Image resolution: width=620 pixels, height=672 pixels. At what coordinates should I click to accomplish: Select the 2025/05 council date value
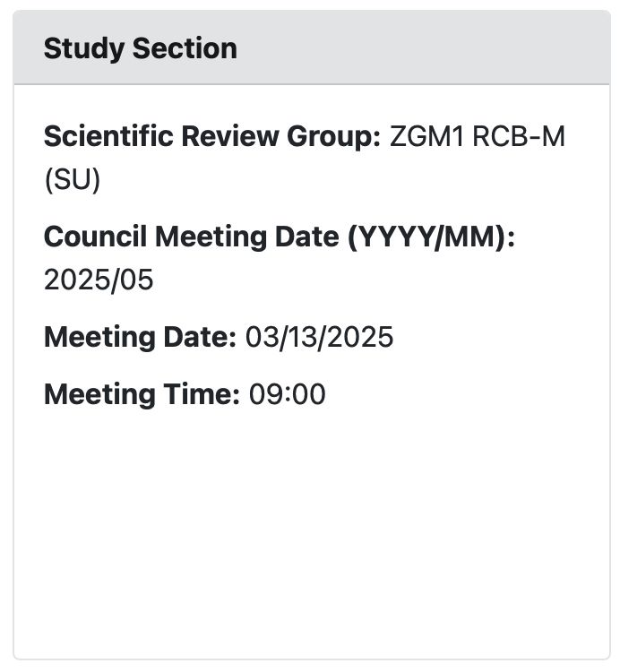(x=99, y=280)
